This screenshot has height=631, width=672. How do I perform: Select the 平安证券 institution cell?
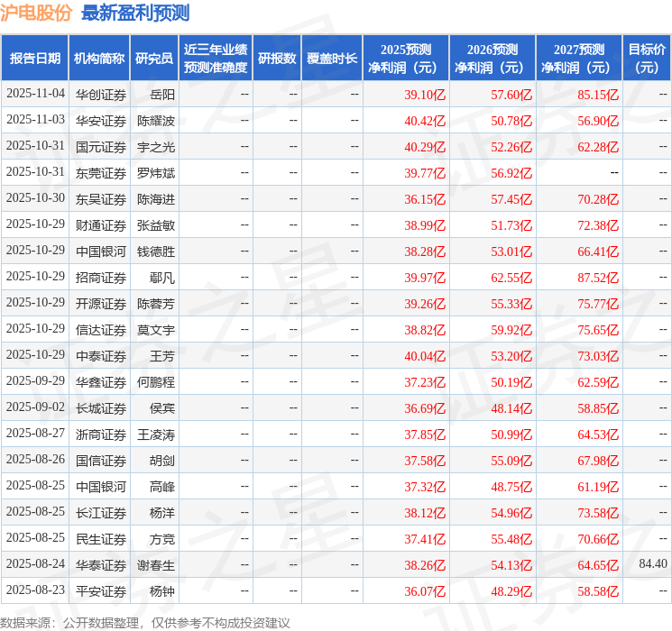coord(101,591)
